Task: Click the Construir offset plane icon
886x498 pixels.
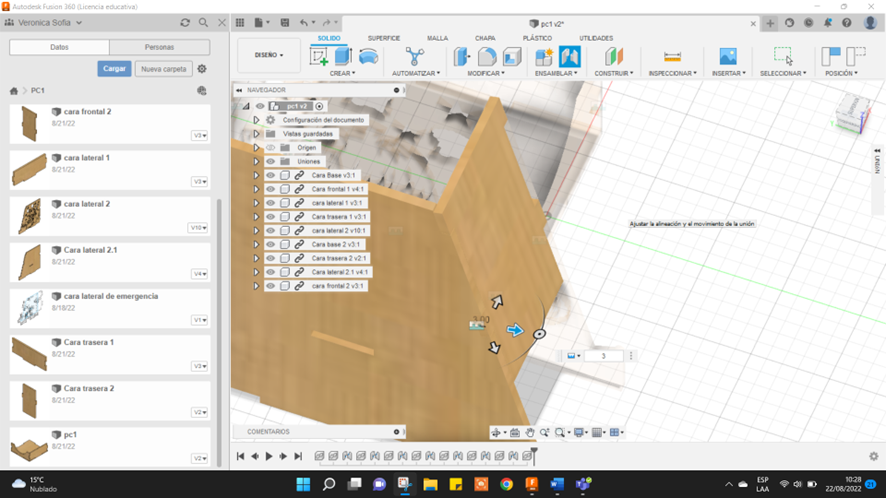Action: 614,57
